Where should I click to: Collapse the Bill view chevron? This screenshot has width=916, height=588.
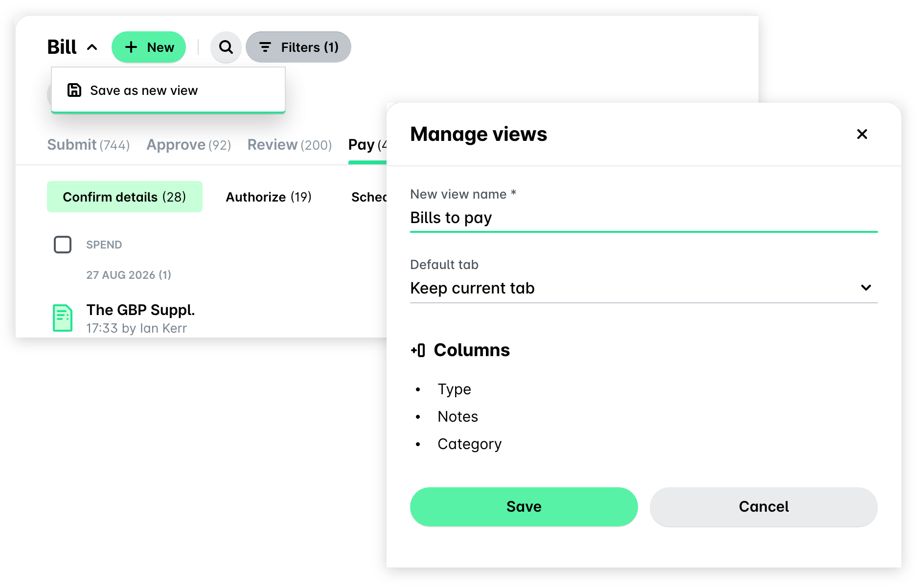[x=92, y=47]
